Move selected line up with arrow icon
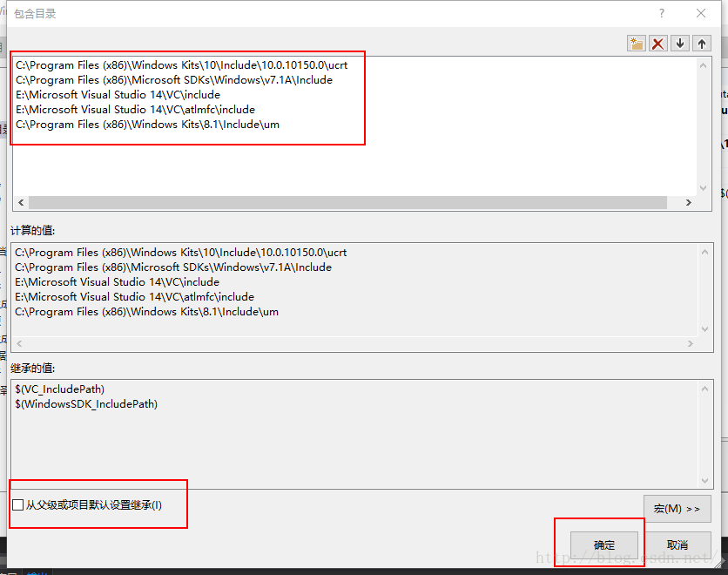The image size is (728, 575). (x=702, y=44)
